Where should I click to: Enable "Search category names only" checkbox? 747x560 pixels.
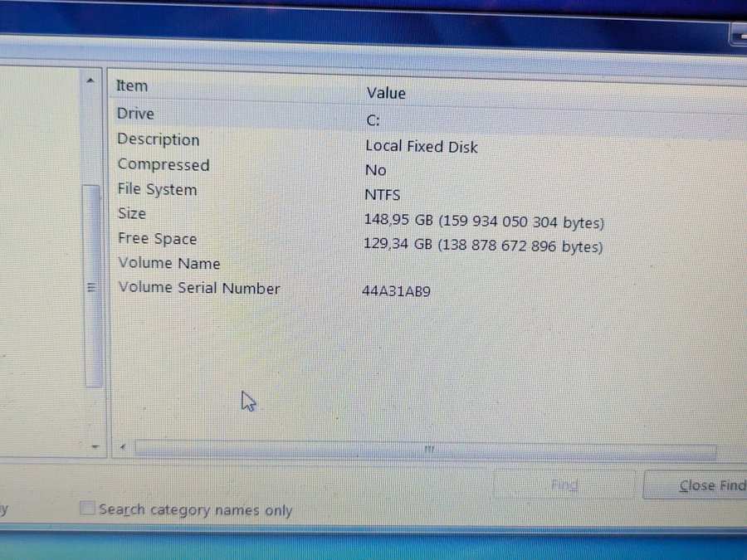(88, 509)
